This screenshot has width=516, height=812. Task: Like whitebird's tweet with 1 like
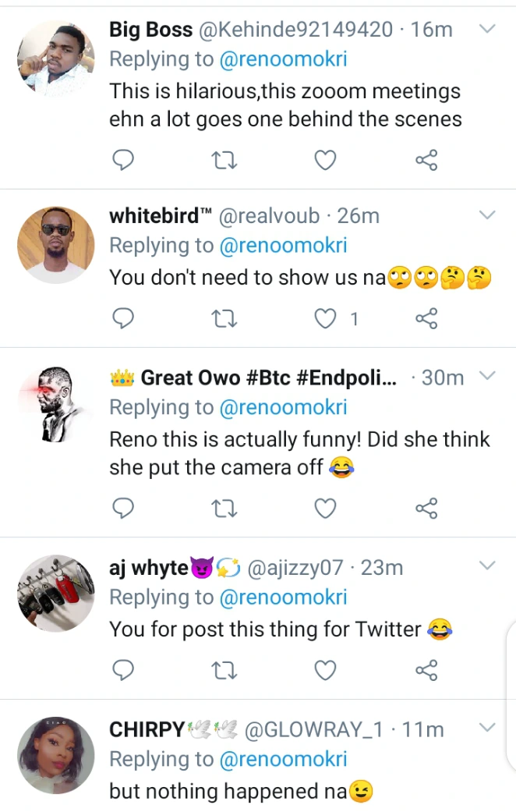[325, 319]
